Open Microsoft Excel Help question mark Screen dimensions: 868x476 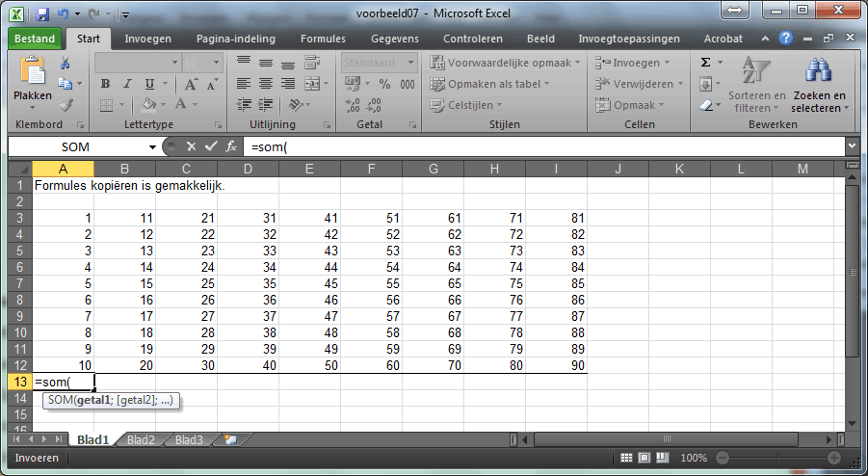click(x=786, y=39)
